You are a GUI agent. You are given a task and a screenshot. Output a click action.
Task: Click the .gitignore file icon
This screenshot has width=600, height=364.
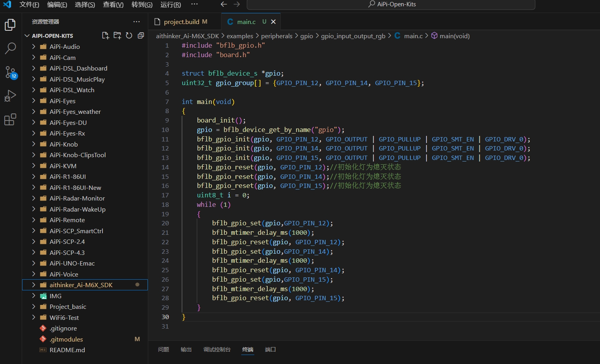pos(43,328)
